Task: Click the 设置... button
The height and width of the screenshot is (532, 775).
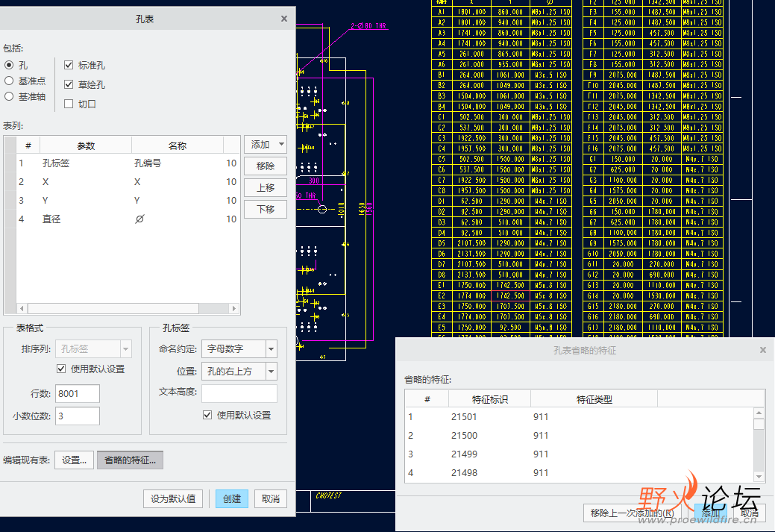Action: [x=74, y=460]
